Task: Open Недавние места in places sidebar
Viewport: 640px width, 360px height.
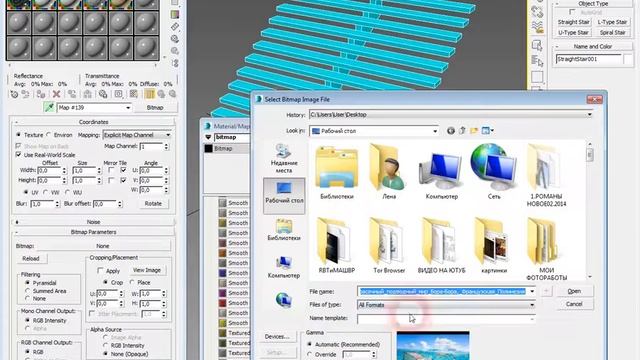Action: tap(284, 158)
